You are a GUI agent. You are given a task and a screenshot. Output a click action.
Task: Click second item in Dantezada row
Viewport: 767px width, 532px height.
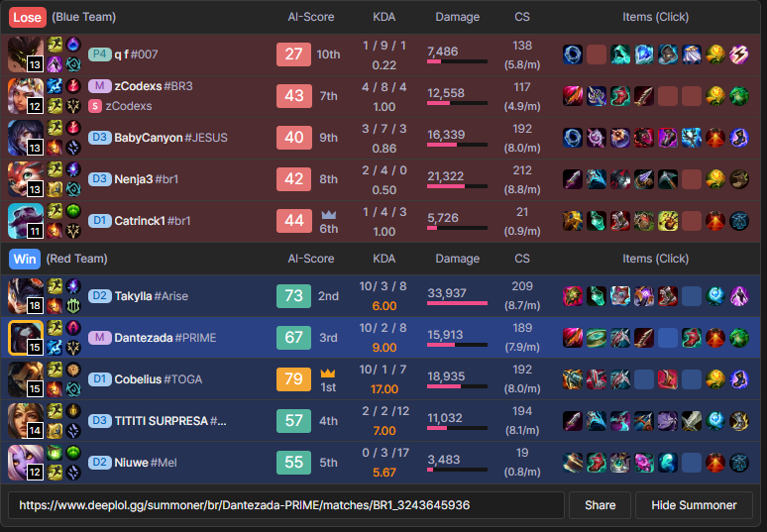tap(597, 338)
